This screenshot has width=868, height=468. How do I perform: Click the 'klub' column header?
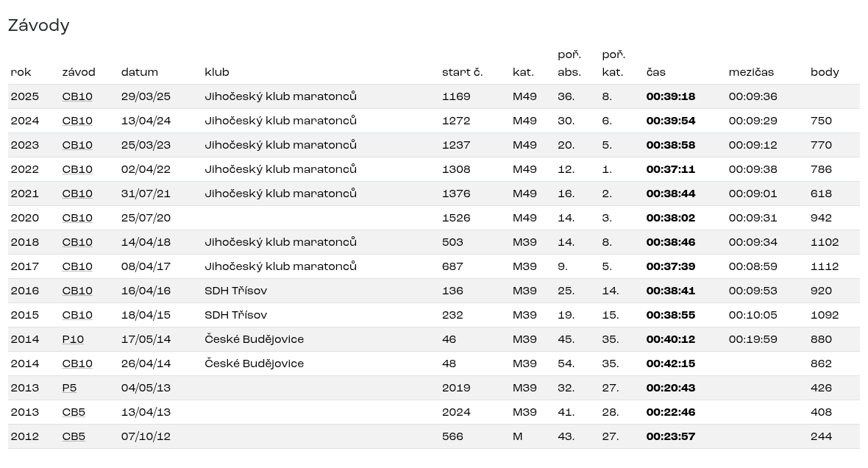tap(217, 72)
